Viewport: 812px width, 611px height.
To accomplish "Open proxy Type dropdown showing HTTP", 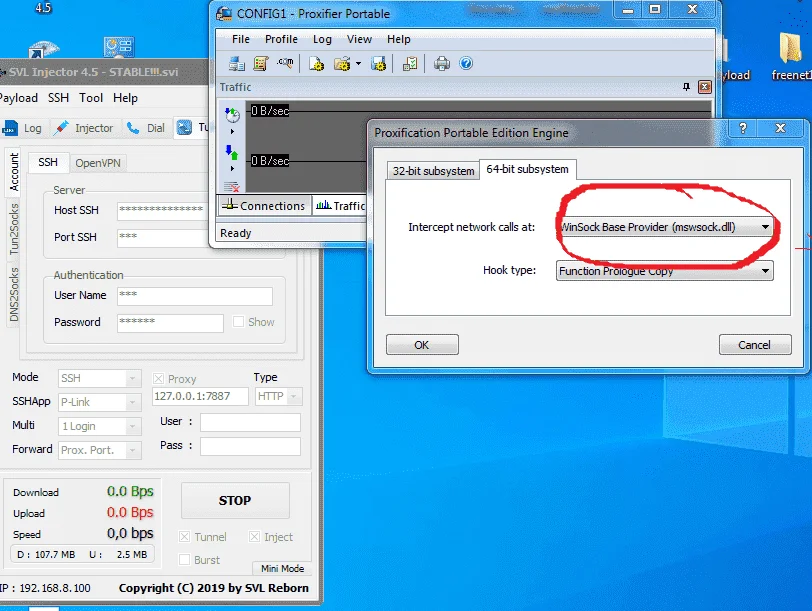I will [x=279, y=397].
